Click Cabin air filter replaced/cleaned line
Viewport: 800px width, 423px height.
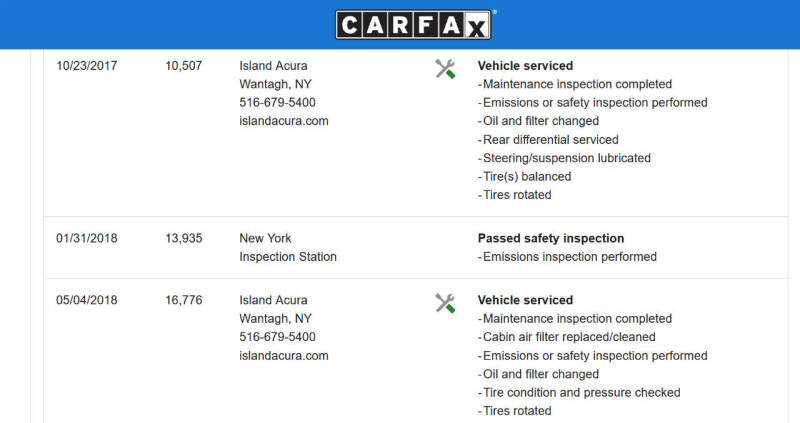(x=566, y=337)
